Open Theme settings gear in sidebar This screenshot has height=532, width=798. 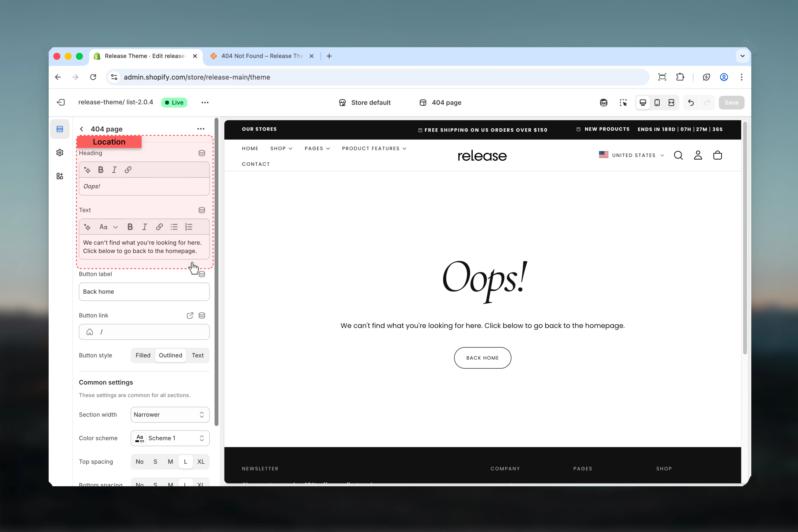coord(60,153)
